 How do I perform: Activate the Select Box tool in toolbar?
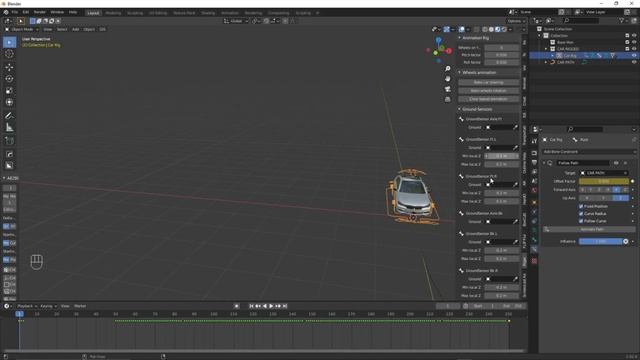[9, 42]
